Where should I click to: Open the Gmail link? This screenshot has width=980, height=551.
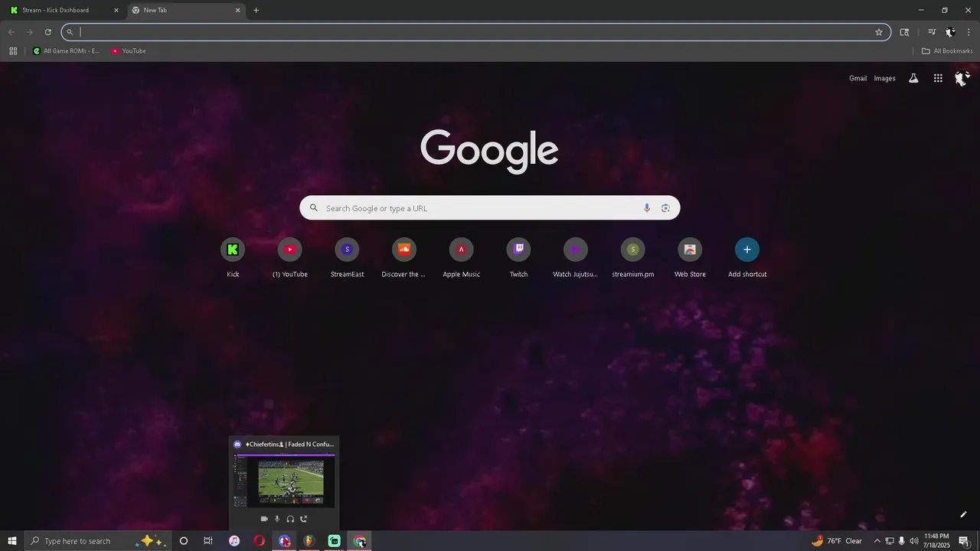point(857,78)
